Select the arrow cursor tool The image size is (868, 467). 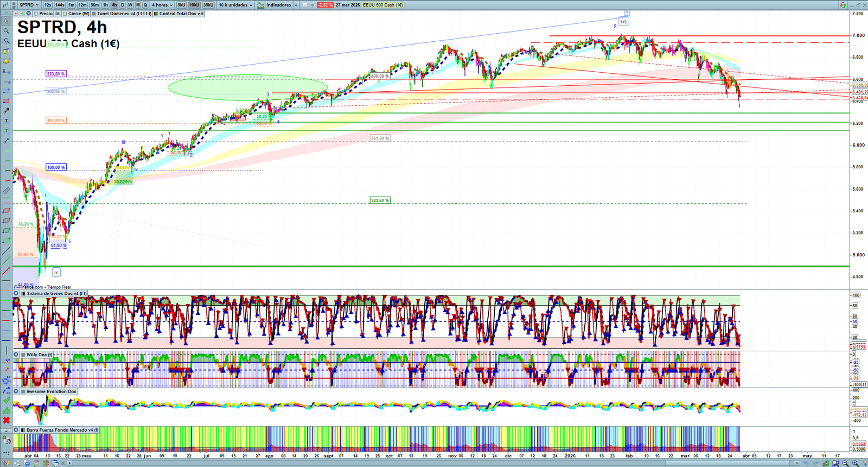pos(6,21)
